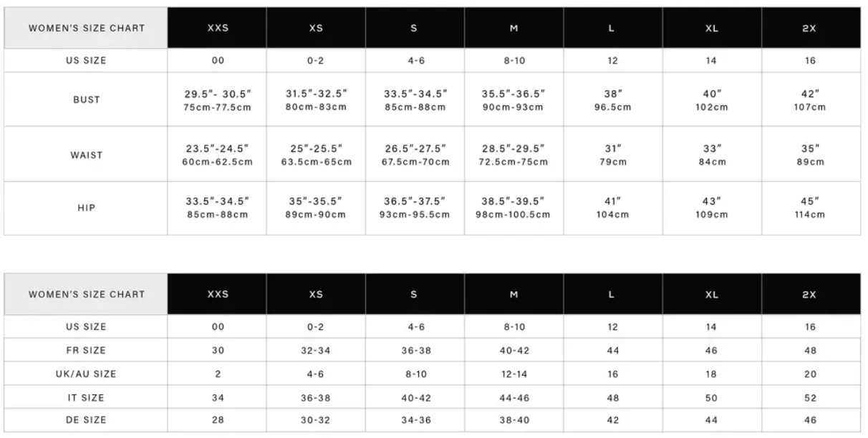Click the UK/AU size 12-14 cell
This screenshot has width=868, height=438.
[x=513, y=374]
